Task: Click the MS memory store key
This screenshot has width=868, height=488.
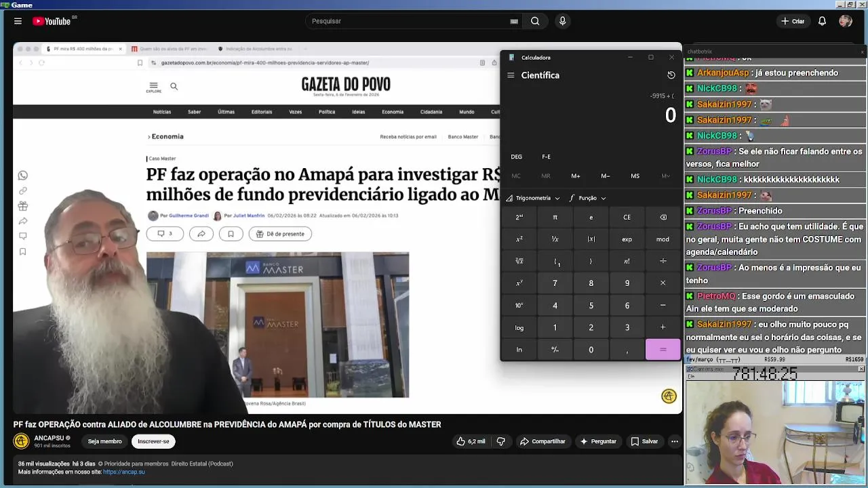Action: pyautogui.click(x=635, y=176)
